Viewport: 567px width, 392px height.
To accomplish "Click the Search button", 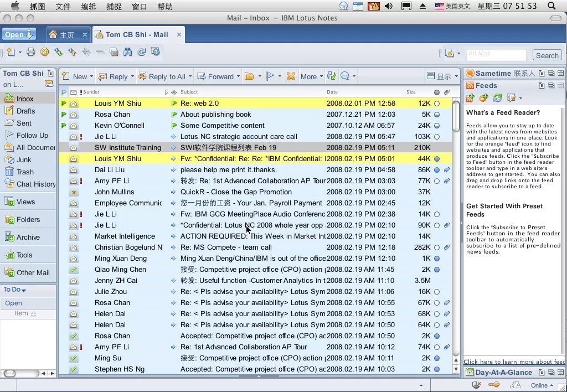I will tap(547, 55).
